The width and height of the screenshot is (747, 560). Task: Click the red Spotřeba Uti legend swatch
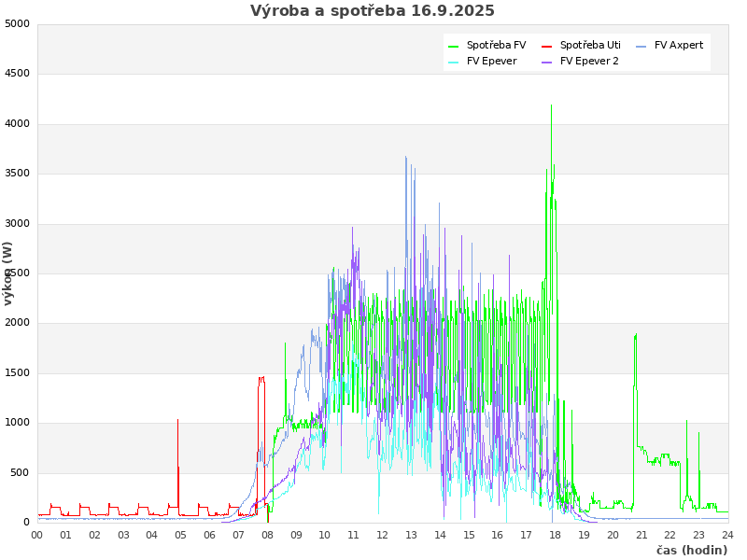[x=547, y=46]
